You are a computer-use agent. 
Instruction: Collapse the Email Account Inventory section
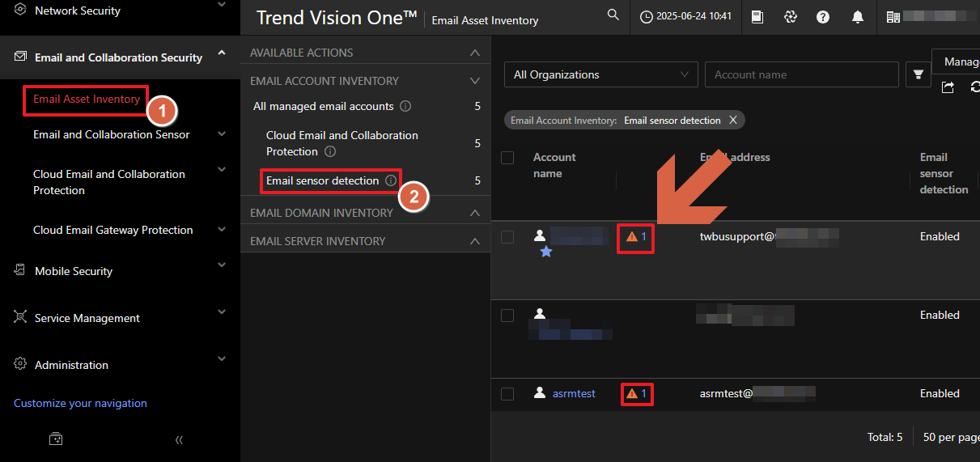click(x=475, y=81)
